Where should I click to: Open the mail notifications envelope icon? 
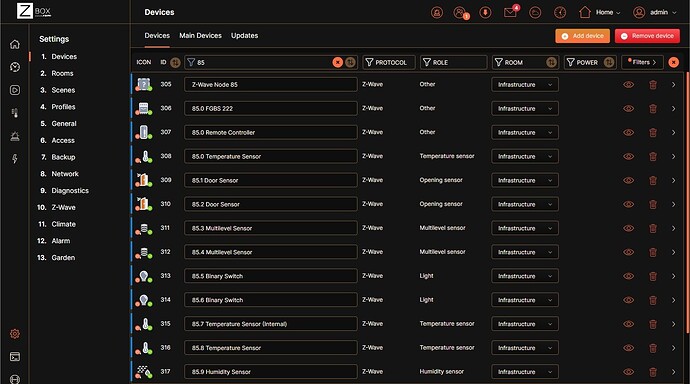[510, 12]
